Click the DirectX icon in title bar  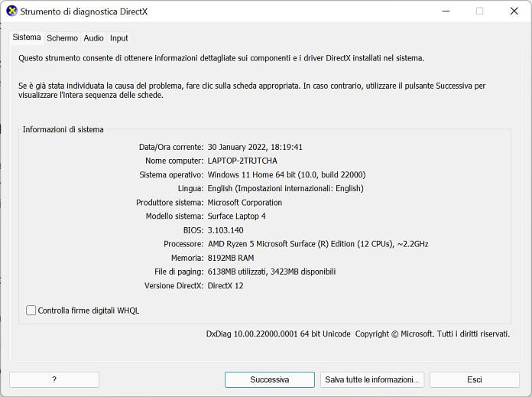click(x=11, y=11)
